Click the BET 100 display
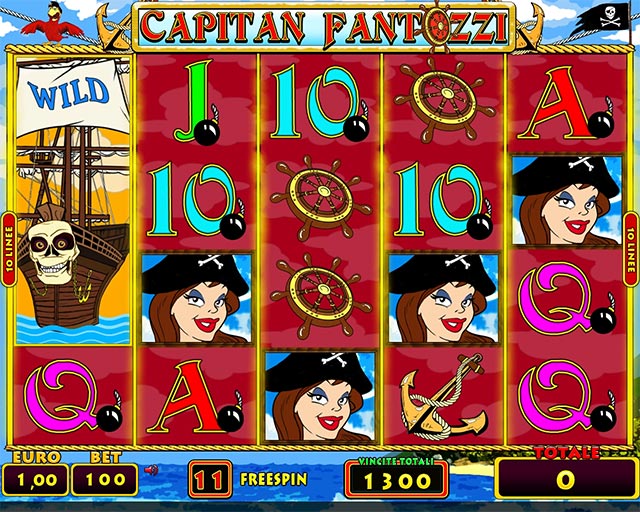This screenshot has width=640, height=512. tap(105, 479)
